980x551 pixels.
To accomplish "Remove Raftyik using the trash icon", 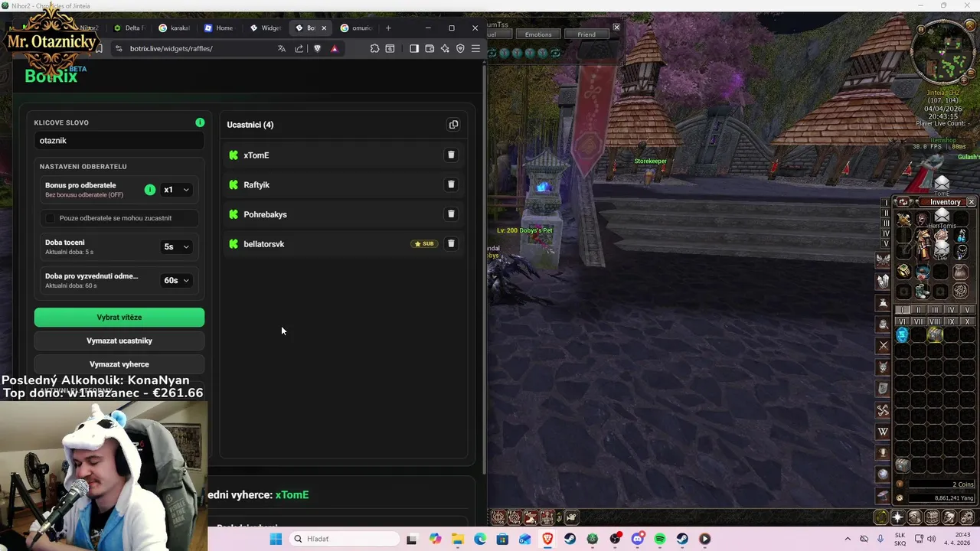I will point(451,184).
